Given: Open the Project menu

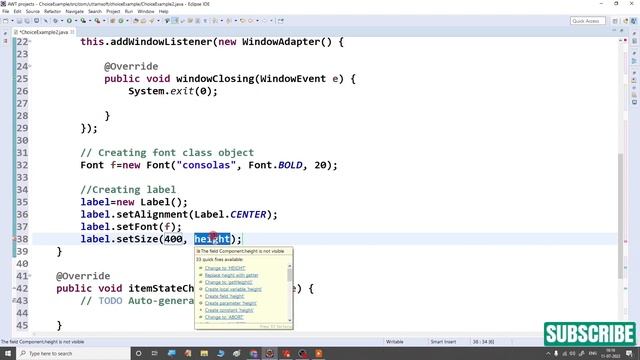Looking at the screenshot, I should pos(113,11).
